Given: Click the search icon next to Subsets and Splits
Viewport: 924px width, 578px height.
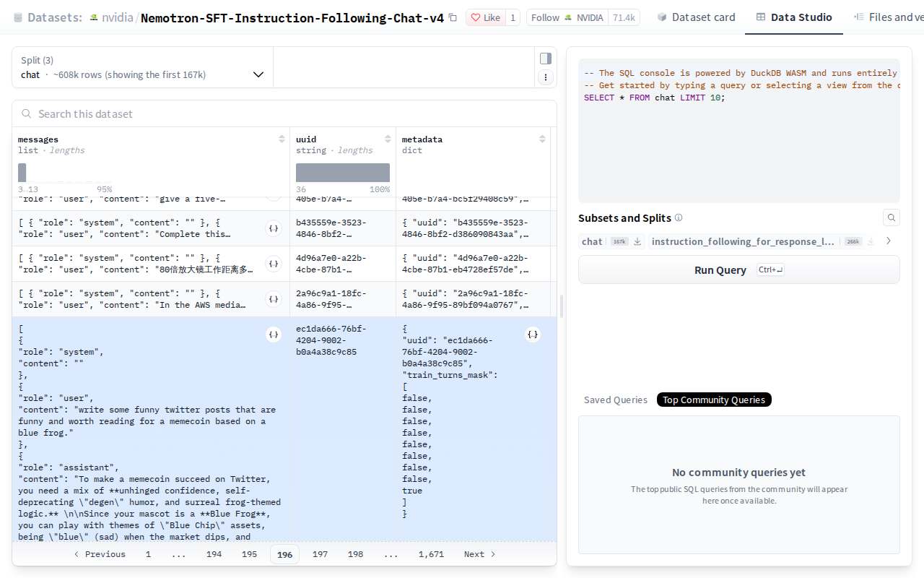Looking at the screenshot, I should click(892, 217).
